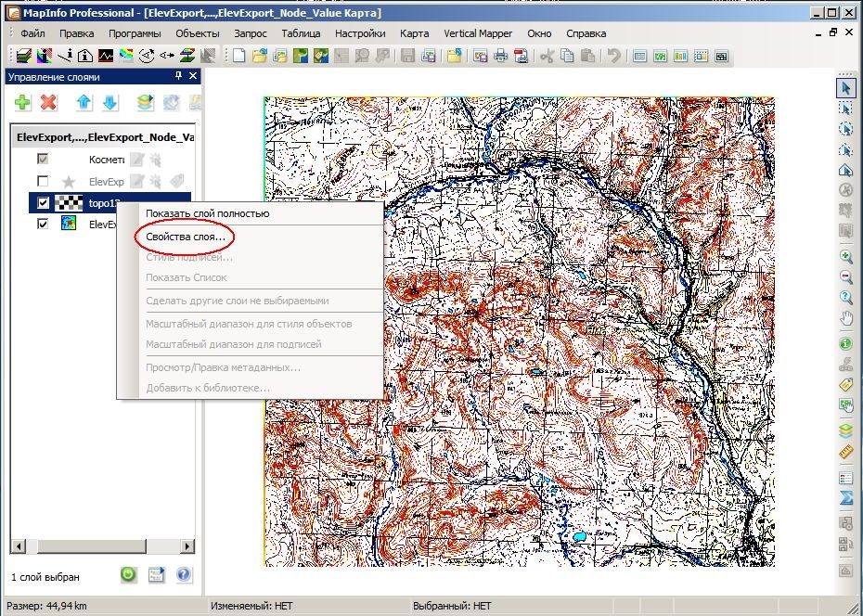Click the green add layer plus icon
The width and height of the screenshot is (863, 616).
(22, 102)
